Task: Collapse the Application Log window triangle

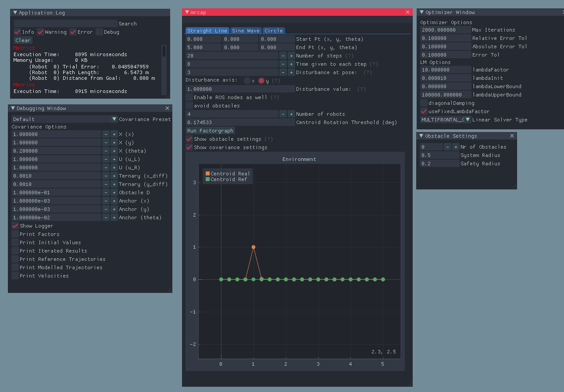Action: pos(16,13)
